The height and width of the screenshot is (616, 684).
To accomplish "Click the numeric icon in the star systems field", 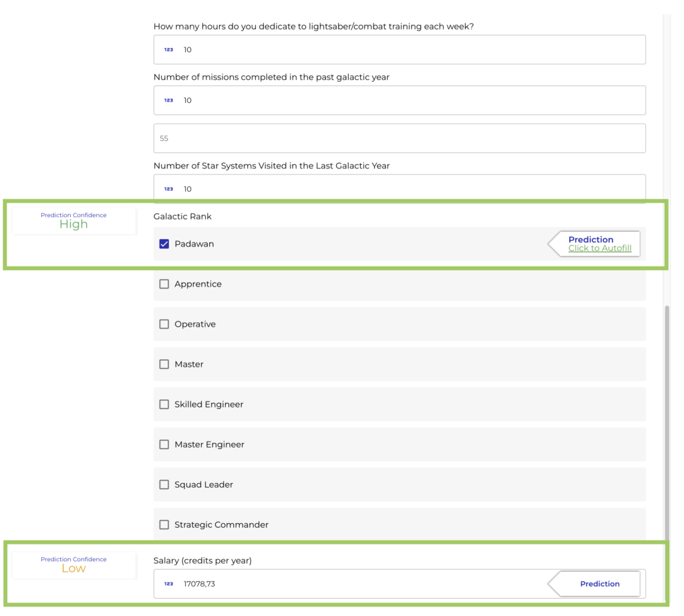I will [168, 188].
